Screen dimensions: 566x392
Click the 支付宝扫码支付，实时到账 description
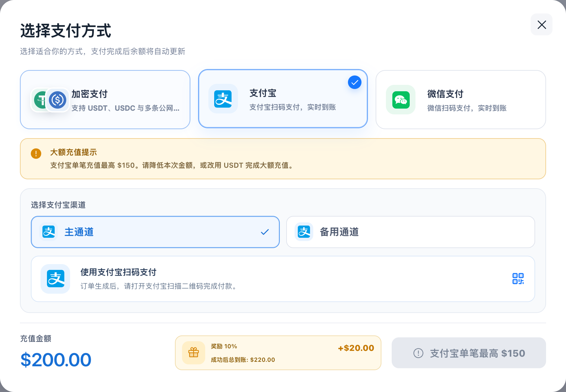(x=292, y=107)
